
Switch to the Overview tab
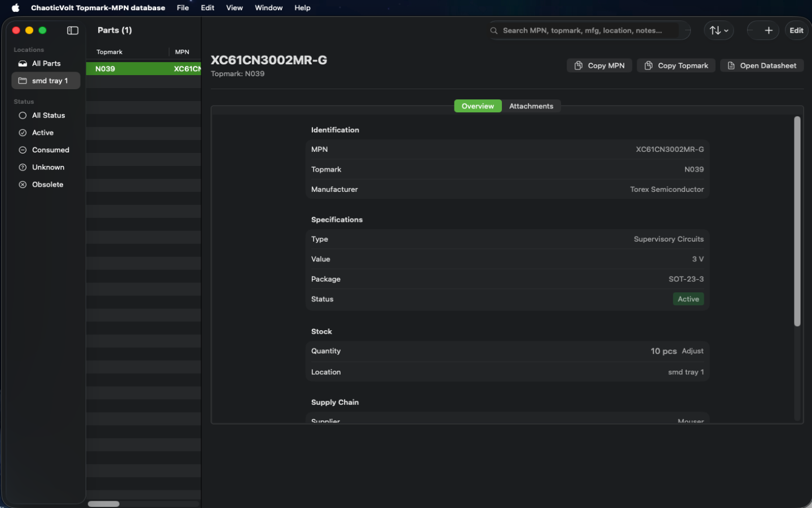point(478,106)
